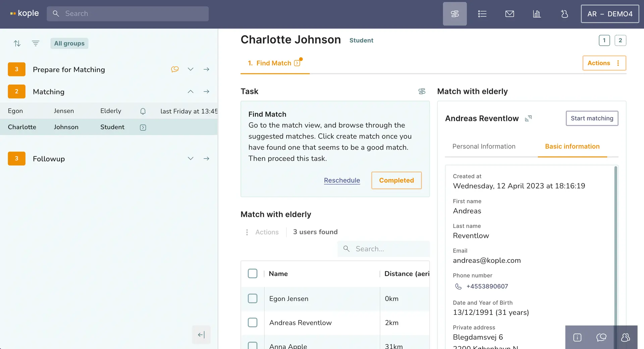This screenshot has width=644, height=349.
Task: Click the Completed button
Action: coord(396,180)
